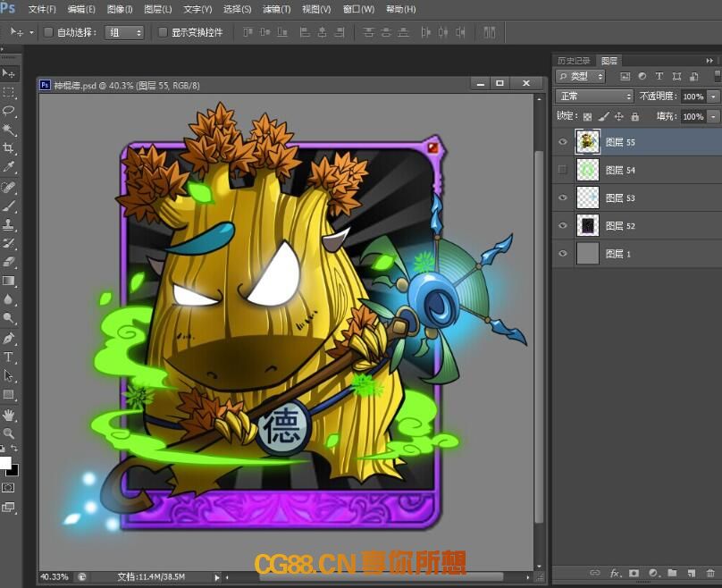
Task: Click the foreground color swatch
Action: tap(4, 463)
